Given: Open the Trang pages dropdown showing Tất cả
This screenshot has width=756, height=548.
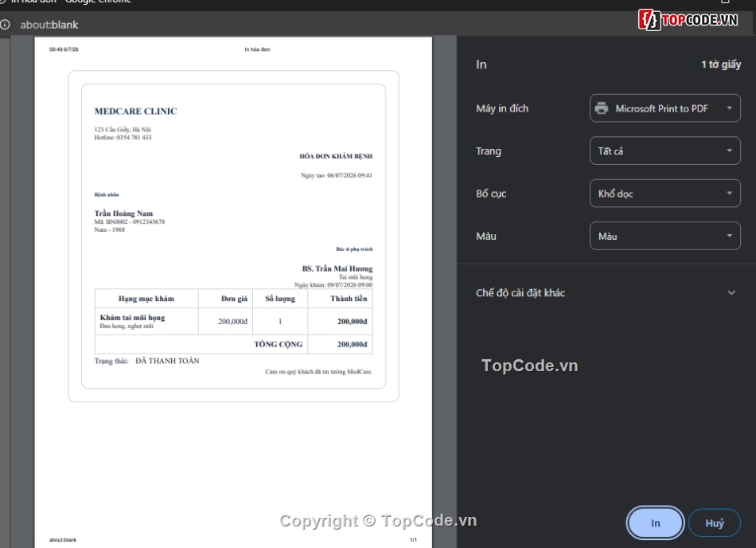Looking at the screenshot, I should pos(664,151).
